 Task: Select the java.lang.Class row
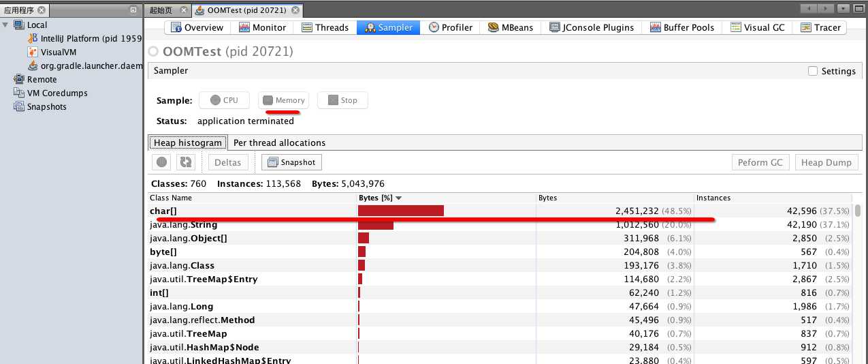point(500,265)
